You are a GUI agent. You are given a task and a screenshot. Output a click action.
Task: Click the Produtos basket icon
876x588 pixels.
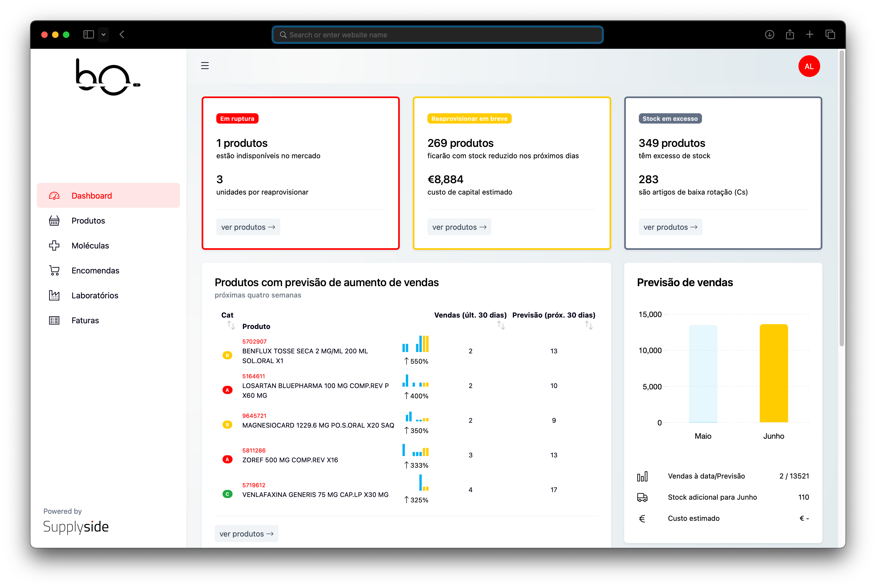click(x=54, y=221)
